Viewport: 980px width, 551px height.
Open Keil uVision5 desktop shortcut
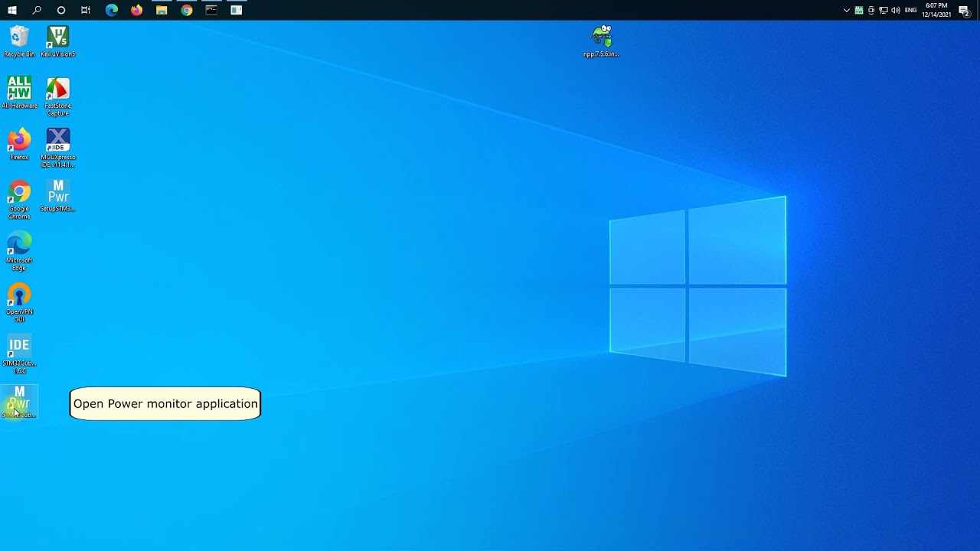point(57,38)
